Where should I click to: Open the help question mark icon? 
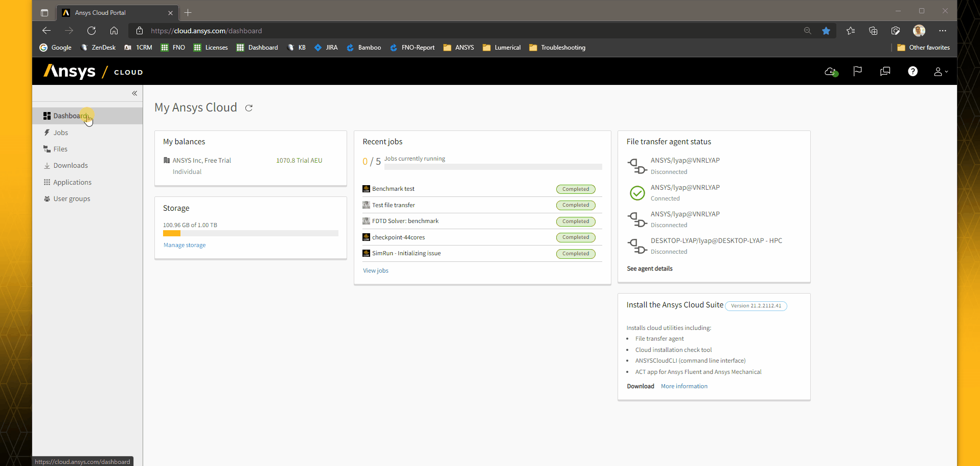[x=913, y=72]
